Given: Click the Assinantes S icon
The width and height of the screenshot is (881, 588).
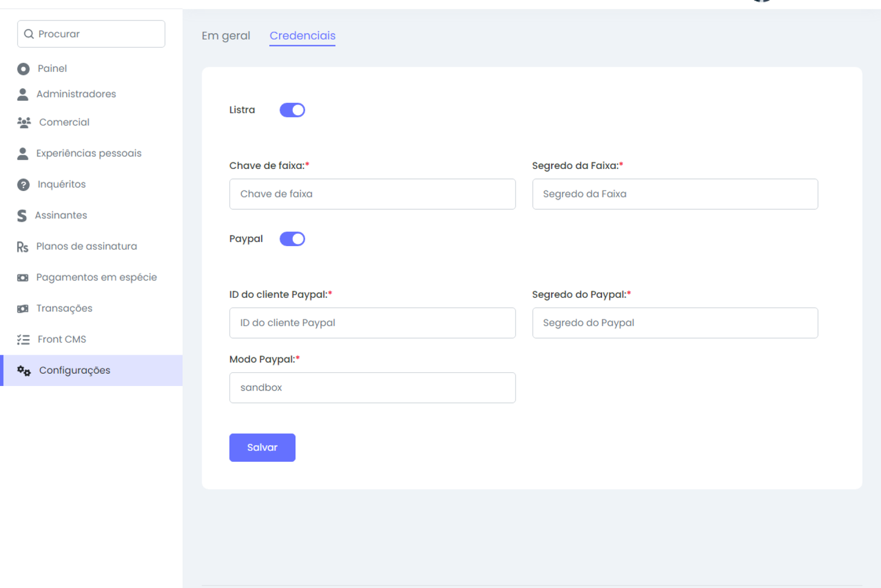Looking at the screenshot, I should coord(22,215).
